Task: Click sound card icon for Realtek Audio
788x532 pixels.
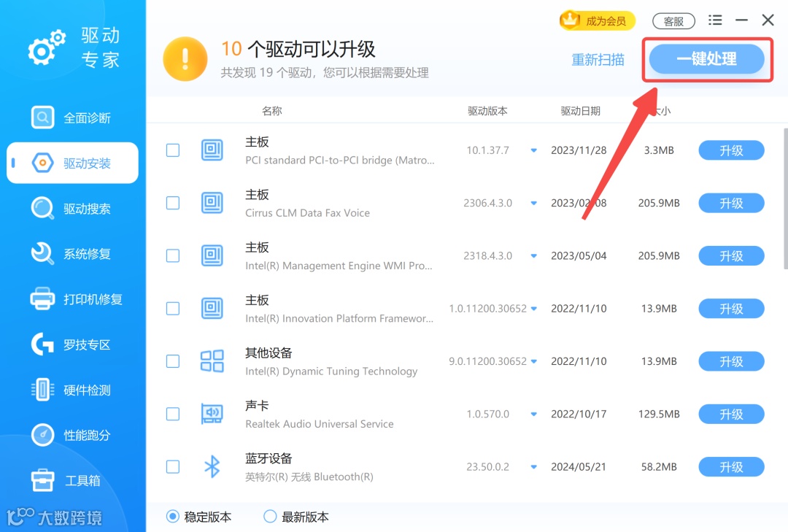Action: [212, 414]
